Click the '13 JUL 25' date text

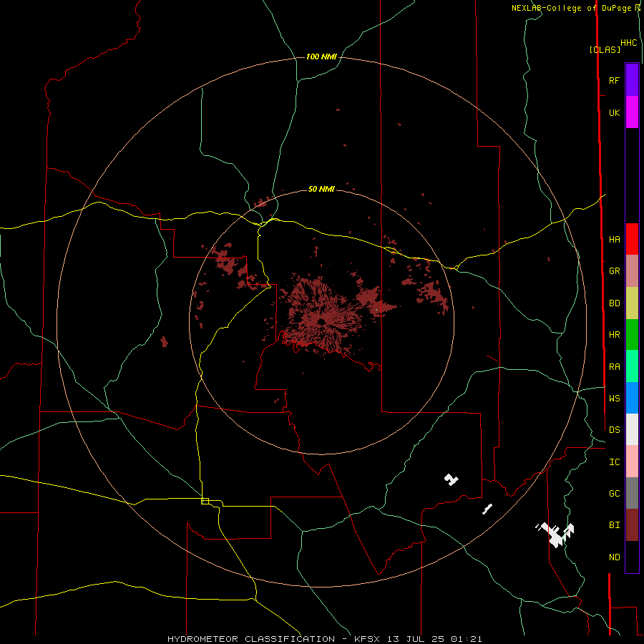click(x=415, y=639)
